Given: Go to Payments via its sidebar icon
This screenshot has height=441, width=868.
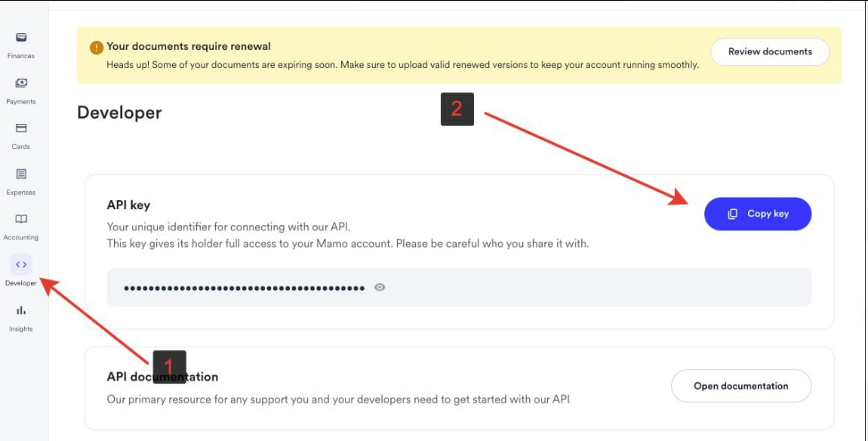Looking at the screenshot, I should pyautogui.click(x=21, y=83).
